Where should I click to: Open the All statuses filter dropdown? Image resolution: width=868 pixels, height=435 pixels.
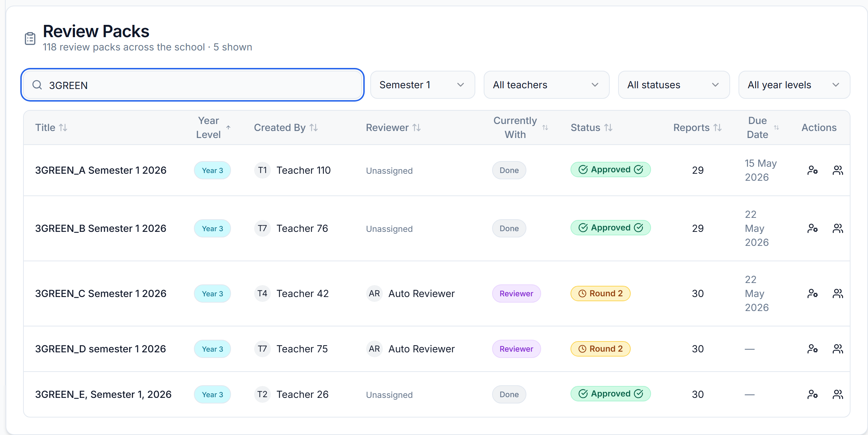tap(674, 85)
